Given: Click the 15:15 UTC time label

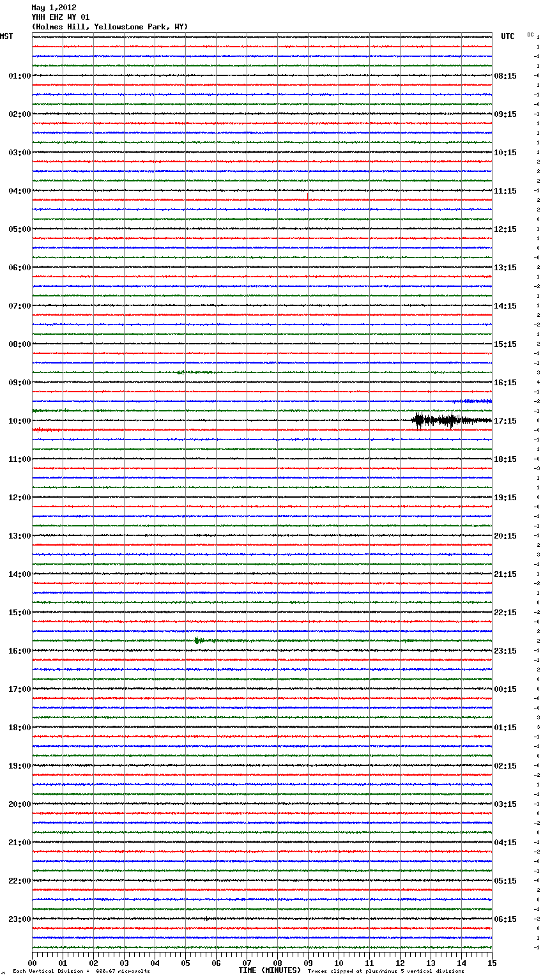Looking at the screenshot, I should [x=505, y=344].
